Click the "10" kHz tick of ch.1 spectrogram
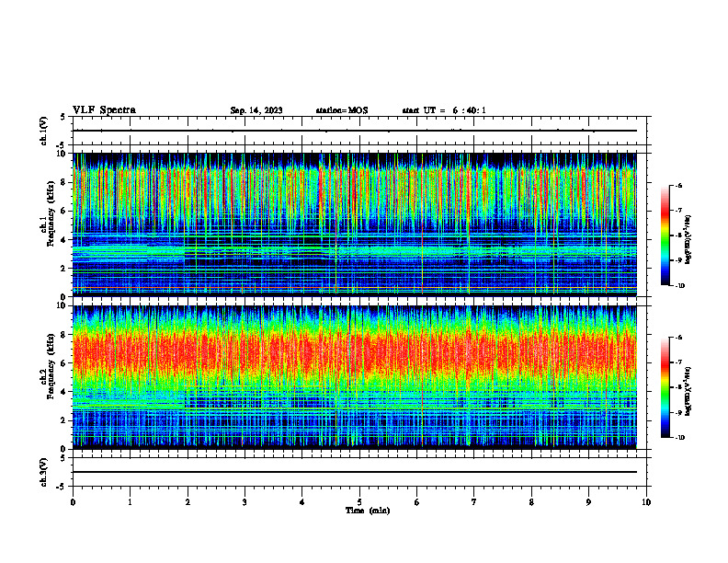This screenshot has height=563, width=728. pyautogui.click(x=62, y=154)
